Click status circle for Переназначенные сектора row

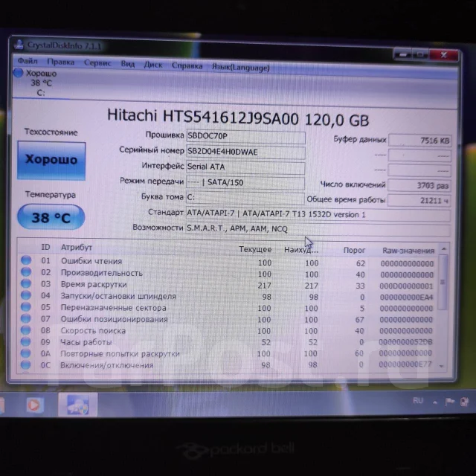(26, 306)
